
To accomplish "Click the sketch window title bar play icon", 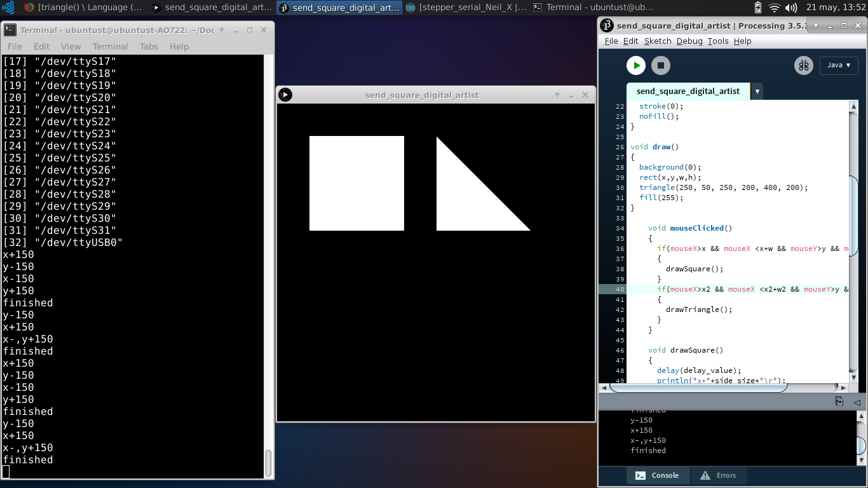I will point(285,95).
